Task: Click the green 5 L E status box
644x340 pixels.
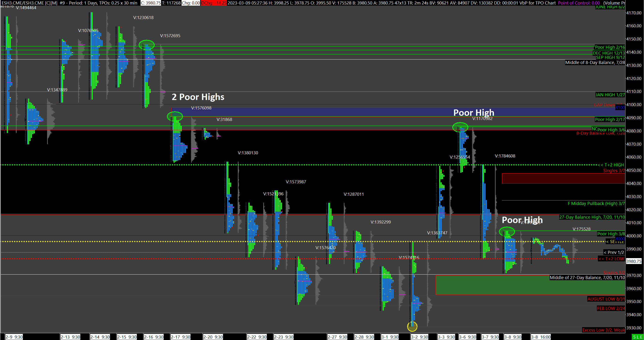Action: [637, 337]
